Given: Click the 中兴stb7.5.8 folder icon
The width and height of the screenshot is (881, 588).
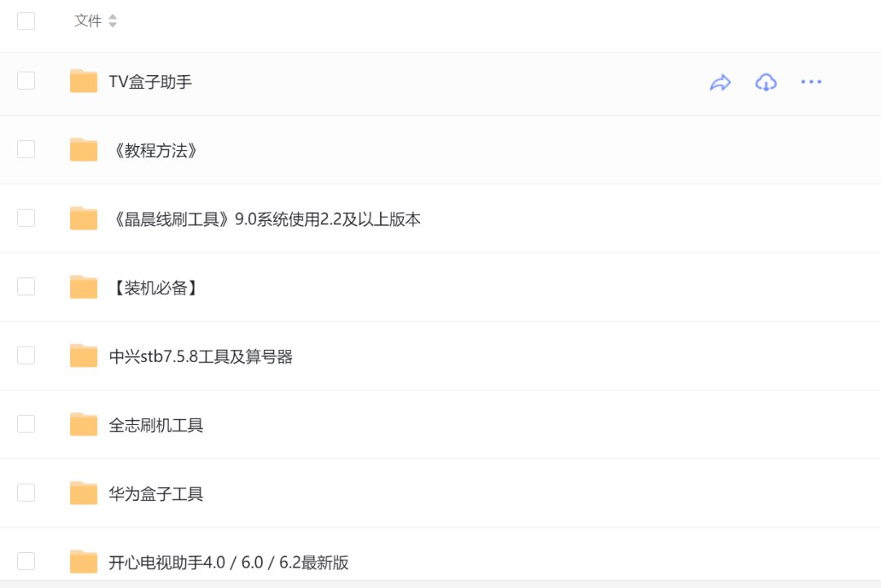Looking at the screenshot, I should click(84, 356).
